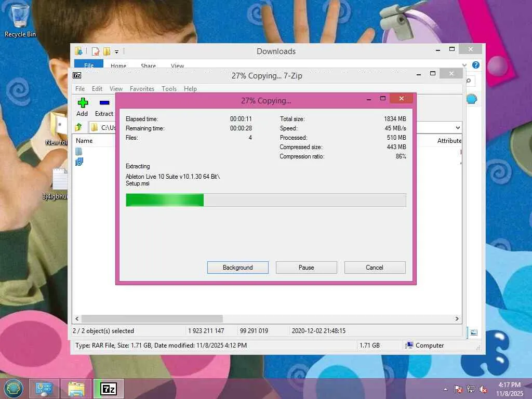Click the Add button in 7-Zip toolbar
Image resolution: width=532 pixels, height=399 pixels.
click(82, 107)
